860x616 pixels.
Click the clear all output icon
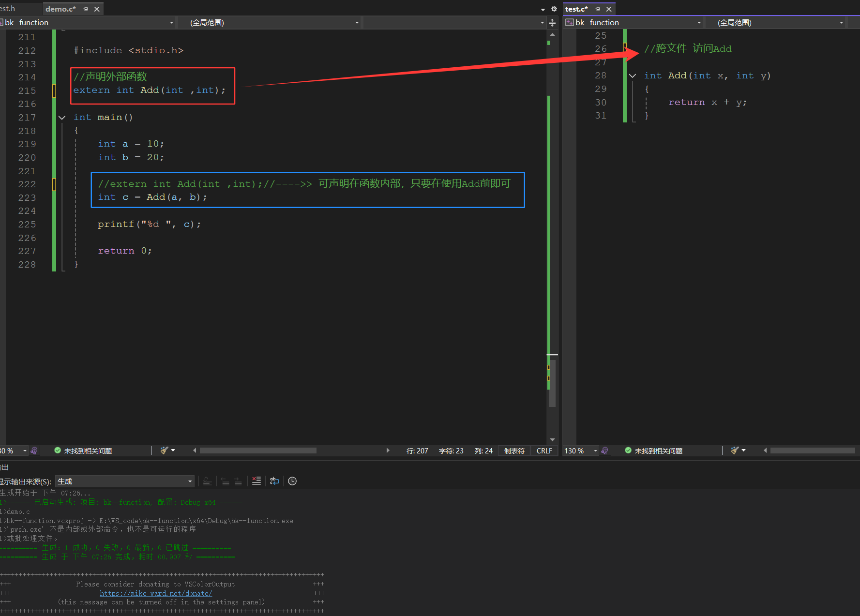coord(256,481)
